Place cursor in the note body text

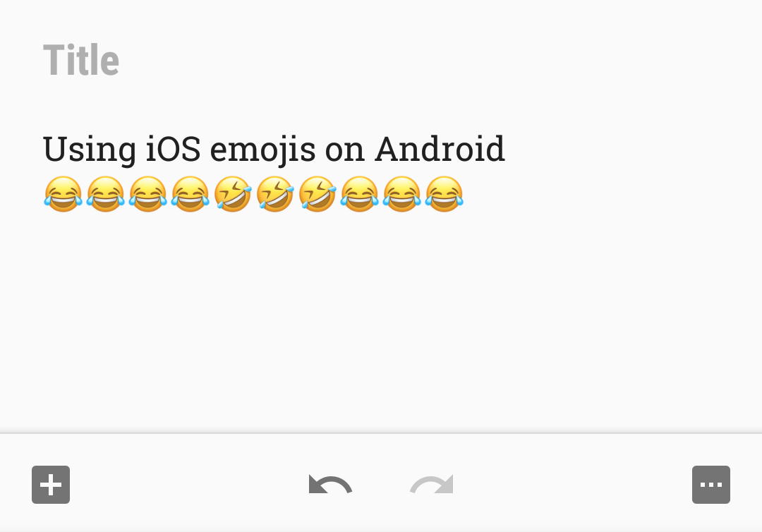coord(274,149)
